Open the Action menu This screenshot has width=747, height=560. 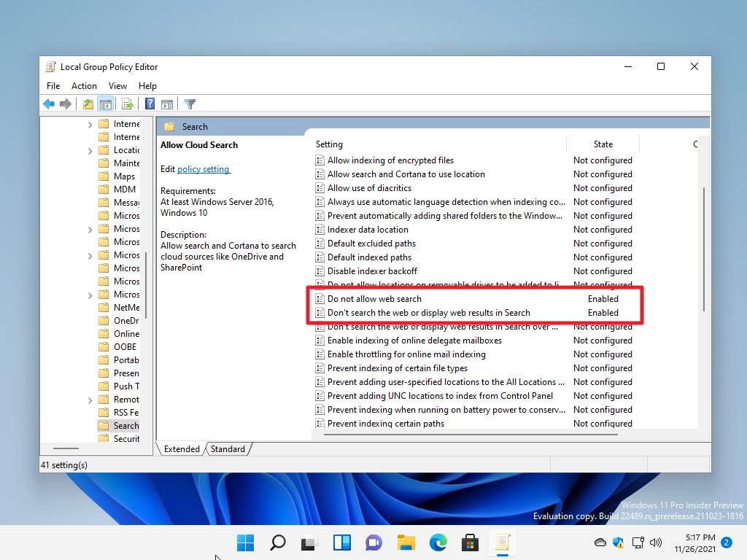tap(85, 86)
